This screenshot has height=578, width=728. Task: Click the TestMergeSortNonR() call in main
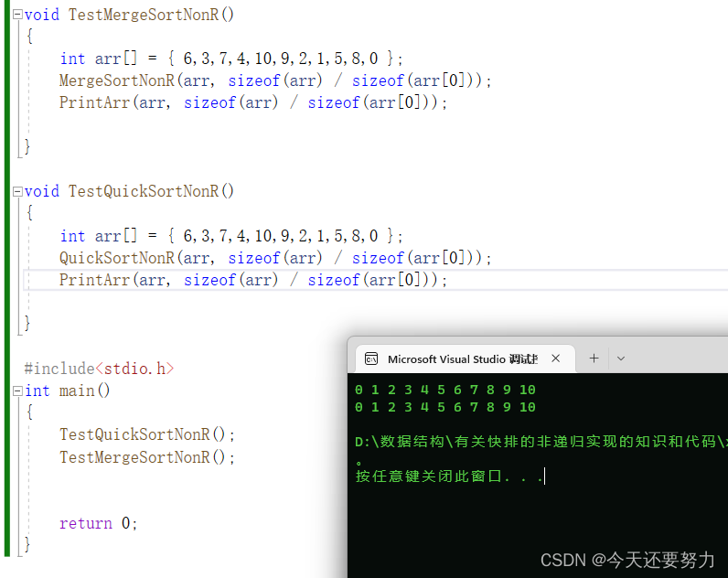[x=147, y=458]
